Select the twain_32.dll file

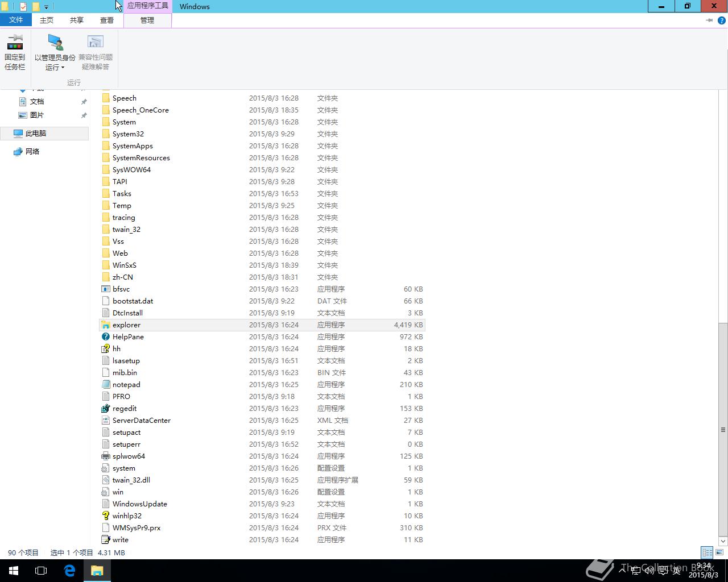point(262,480)
